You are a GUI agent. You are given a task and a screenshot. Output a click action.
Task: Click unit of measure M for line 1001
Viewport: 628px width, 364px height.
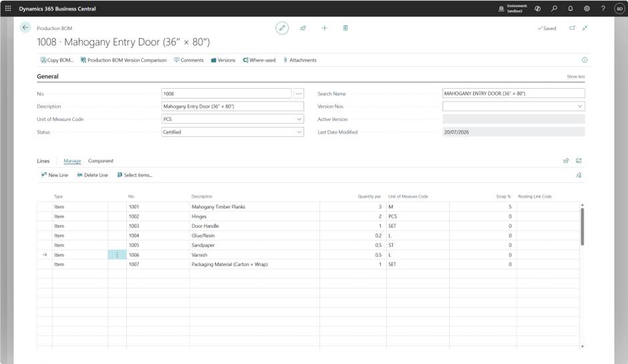418,207
